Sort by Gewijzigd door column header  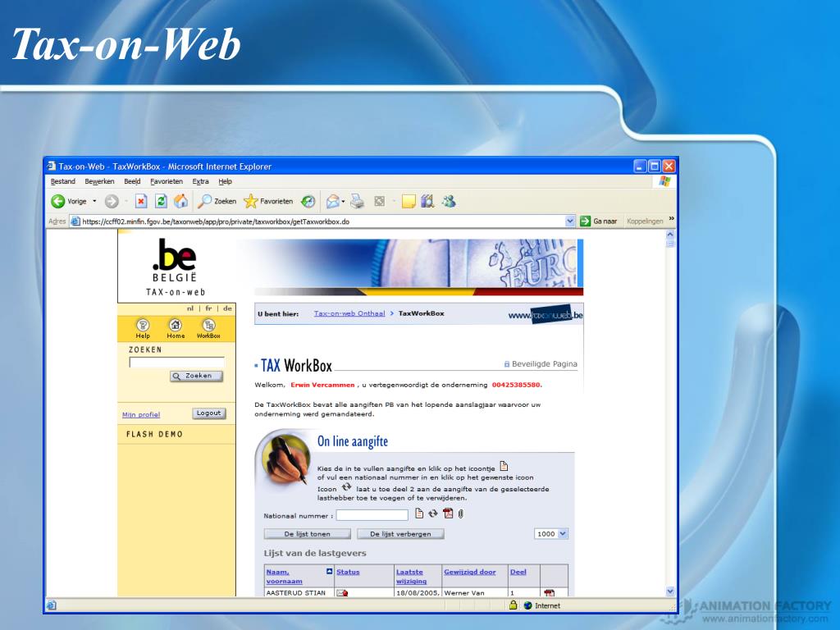pyautogui.click(x=470, y=572)
